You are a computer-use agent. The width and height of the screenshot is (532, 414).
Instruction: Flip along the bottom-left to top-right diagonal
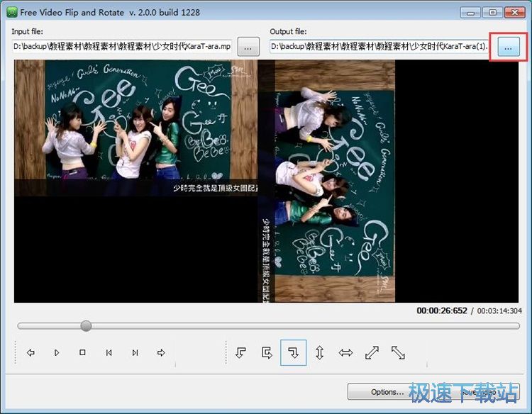(372, 352)
